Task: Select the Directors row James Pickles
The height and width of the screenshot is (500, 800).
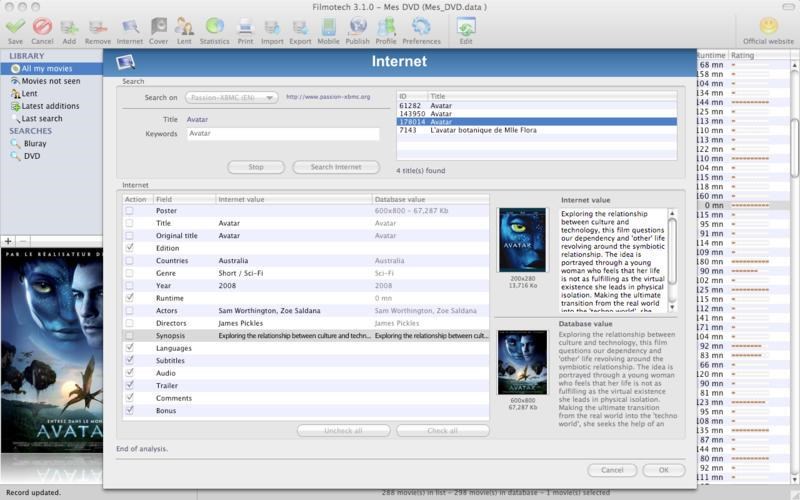Action: tap(306, 323)
